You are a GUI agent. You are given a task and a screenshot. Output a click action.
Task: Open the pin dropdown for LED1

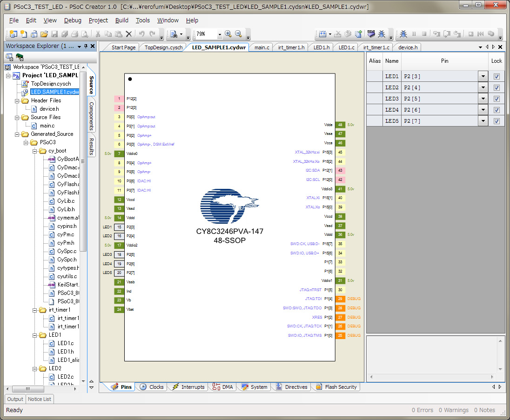pos(483,76)
